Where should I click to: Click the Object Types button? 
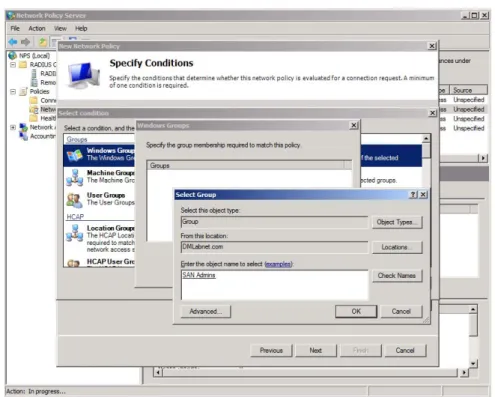coord(397,222)
